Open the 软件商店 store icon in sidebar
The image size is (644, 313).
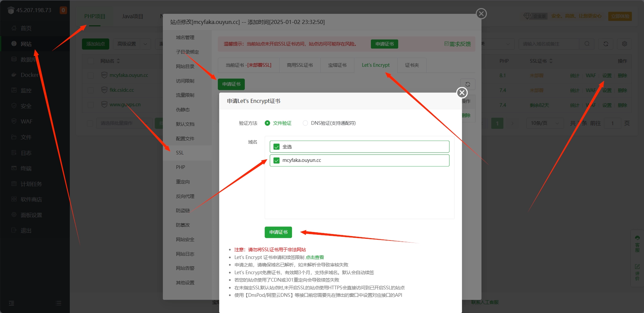14,199
